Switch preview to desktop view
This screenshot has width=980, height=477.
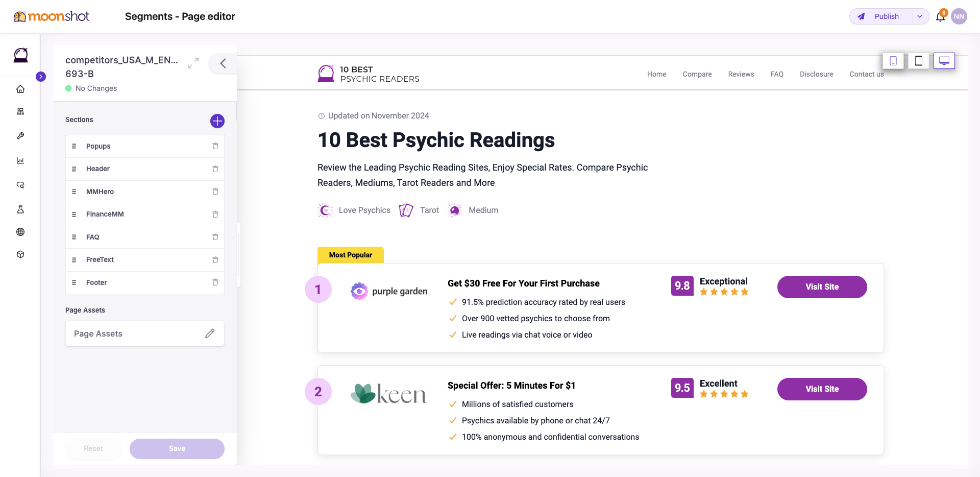pyautogui.click(x=944, y=61)
